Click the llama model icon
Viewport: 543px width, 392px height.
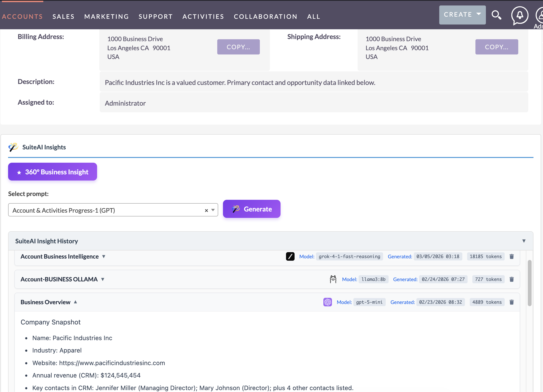[333, 279]
